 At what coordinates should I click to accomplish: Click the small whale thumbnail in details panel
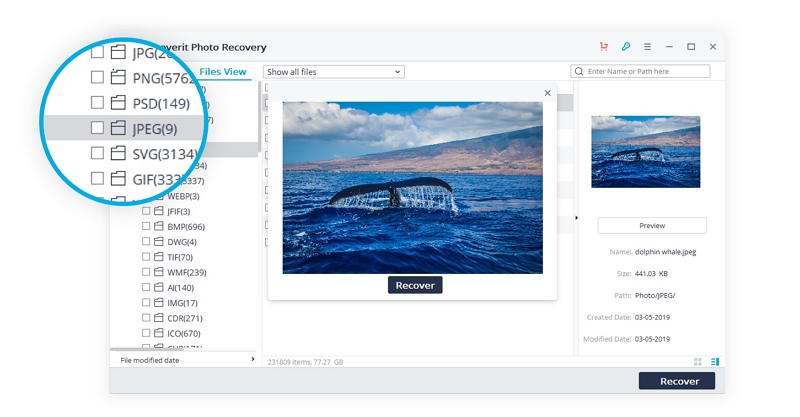coord(645,152)
